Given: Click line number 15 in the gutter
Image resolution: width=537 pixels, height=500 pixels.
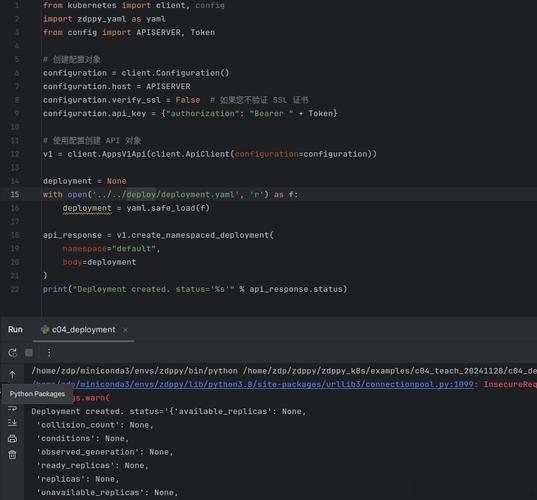Looking at the screenshot, I should click(15, 195).
